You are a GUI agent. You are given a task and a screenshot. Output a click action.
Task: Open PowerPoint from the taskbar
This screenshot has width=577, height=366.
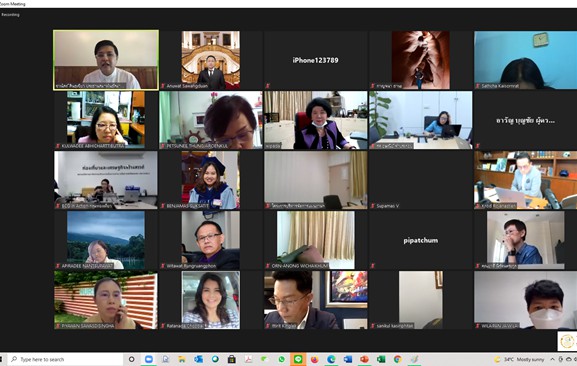(x=364, y=359)
